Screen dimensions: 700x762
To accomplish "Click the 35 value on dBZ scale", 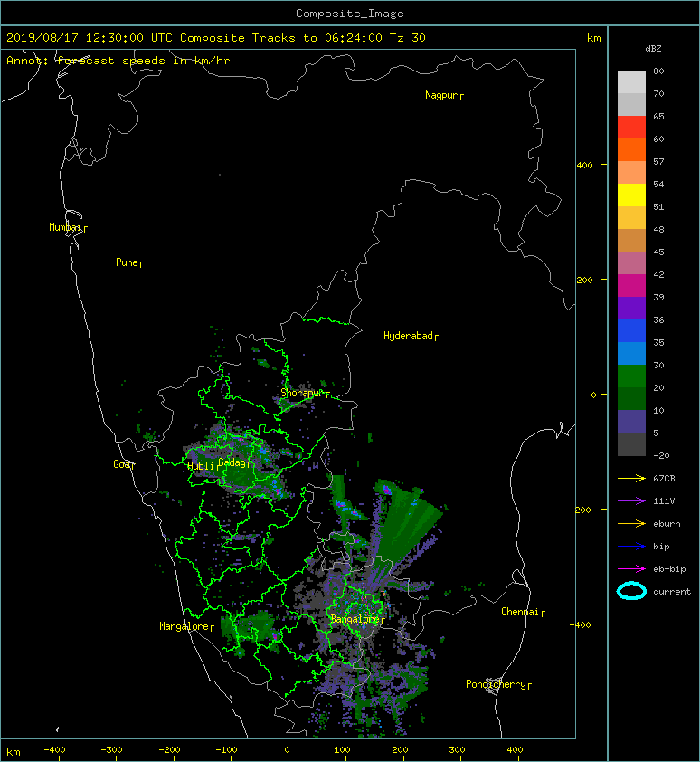I will 658,343.
